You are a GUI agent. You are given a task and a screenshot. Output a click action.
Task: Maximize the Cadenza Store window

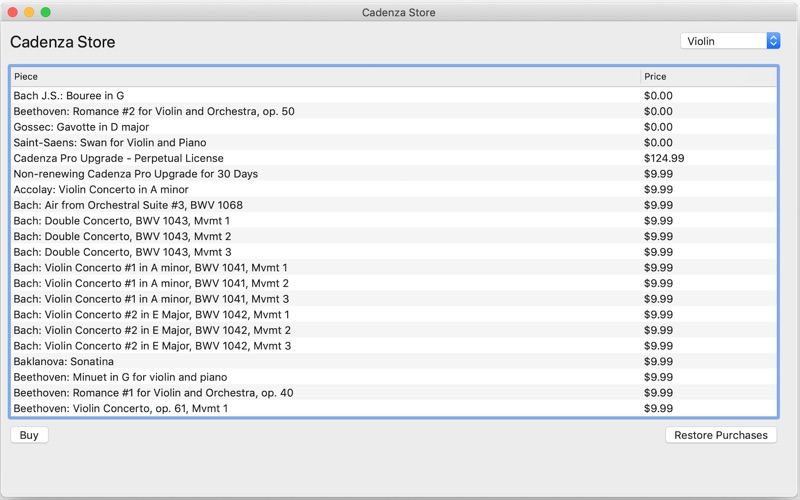pyautogui.click(x=45, y=12)
